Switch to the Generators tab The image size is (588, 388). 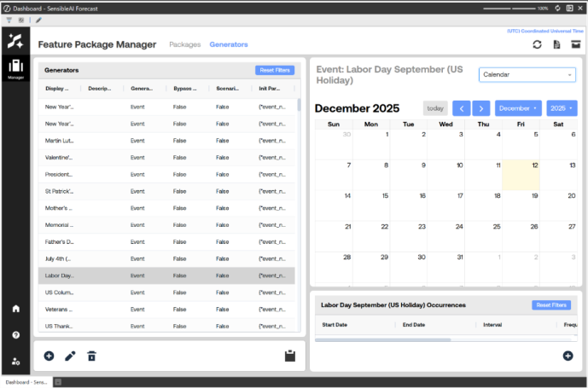[x=229, y=44]
